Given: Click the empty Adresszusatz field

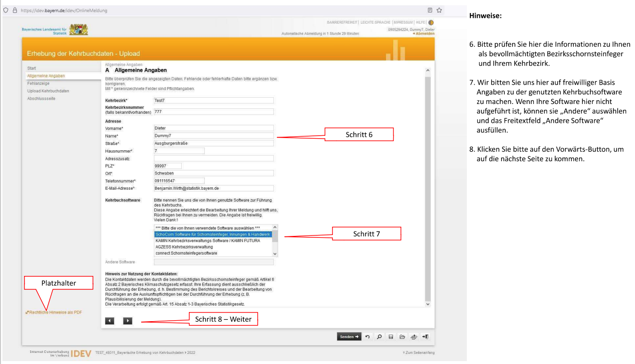Looking at the screenshot, I should [x=213, y=158].
